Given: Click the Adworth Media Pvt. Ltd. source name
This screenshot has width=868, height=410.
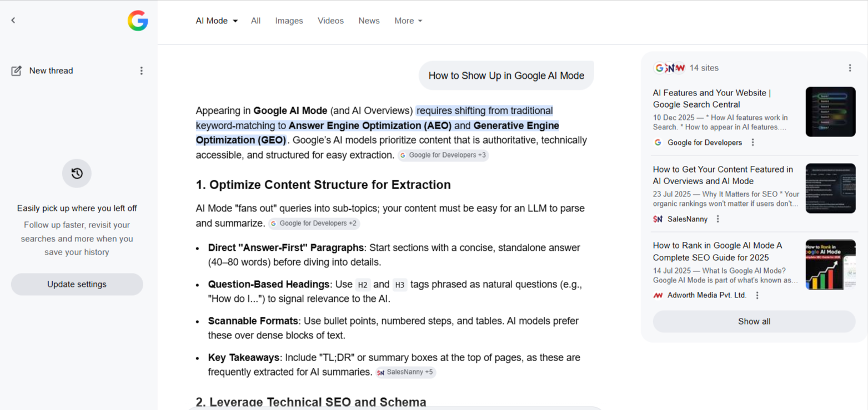Looking at the screenshot, I should coord(707,295).
